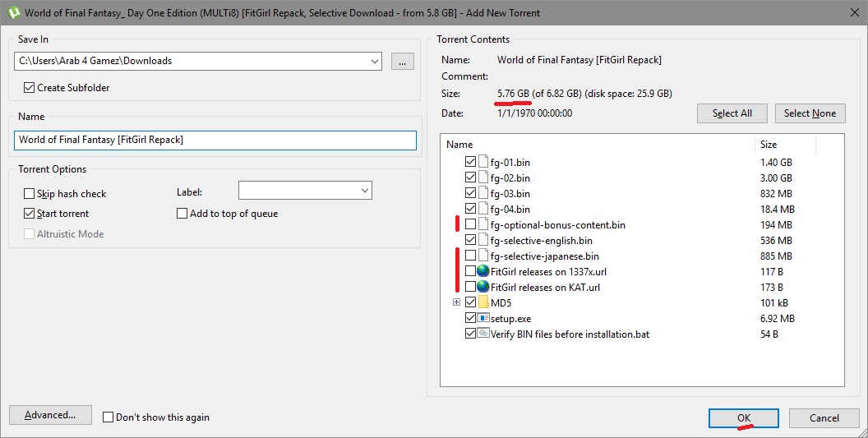Click the fg-04.bin file icon
This screenshot has height=438, width=868.
tap(483, 208)
